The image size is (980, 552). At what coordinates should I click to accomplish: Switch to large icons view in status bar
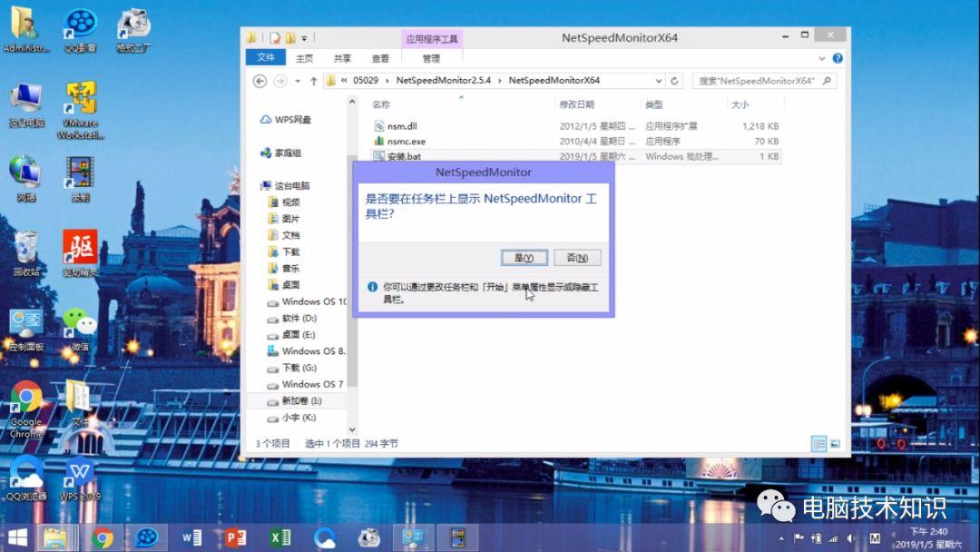[835, 444]
